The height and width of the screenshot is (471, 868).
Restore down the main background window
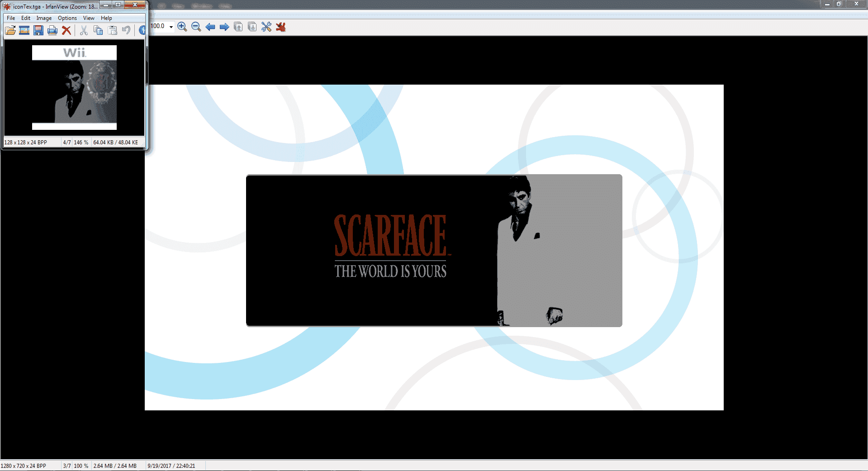[839, 4]
